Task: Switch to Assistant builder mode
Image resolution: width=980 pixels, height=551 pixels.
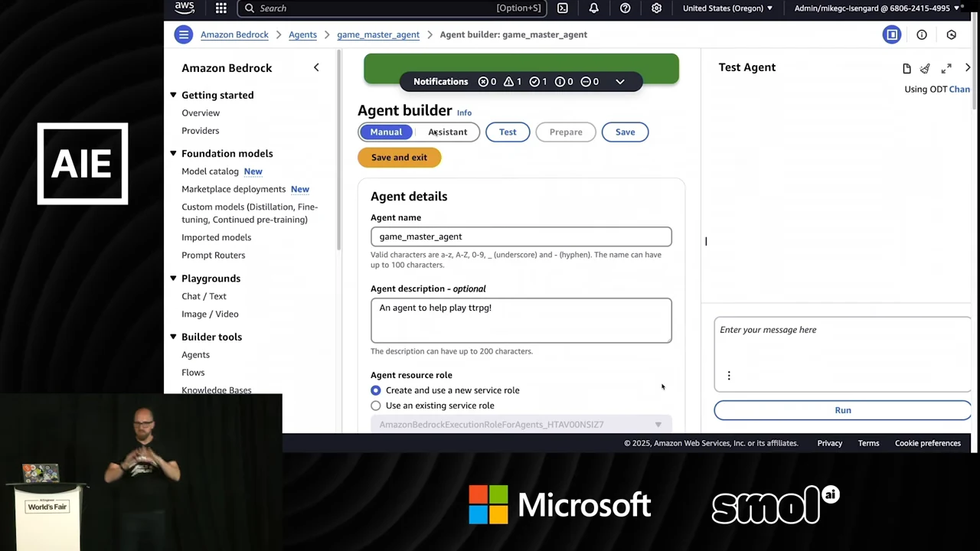Action: [x=447, y=132]
